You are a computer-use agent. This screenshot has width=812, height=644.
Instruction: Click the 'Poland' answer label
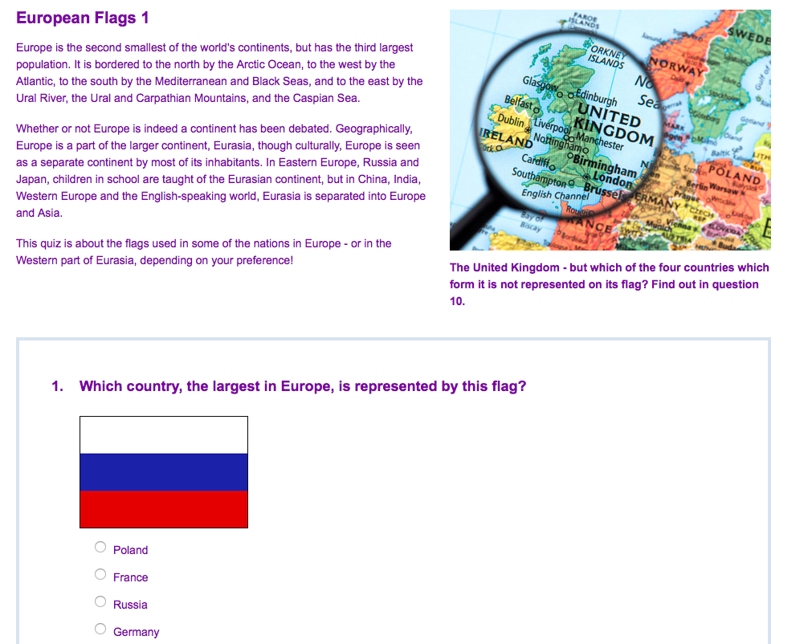click(130, 550)
